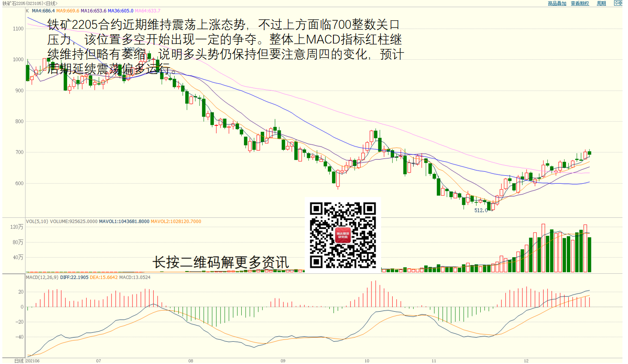Click the 12 month marker on time axis

point(526,360)
